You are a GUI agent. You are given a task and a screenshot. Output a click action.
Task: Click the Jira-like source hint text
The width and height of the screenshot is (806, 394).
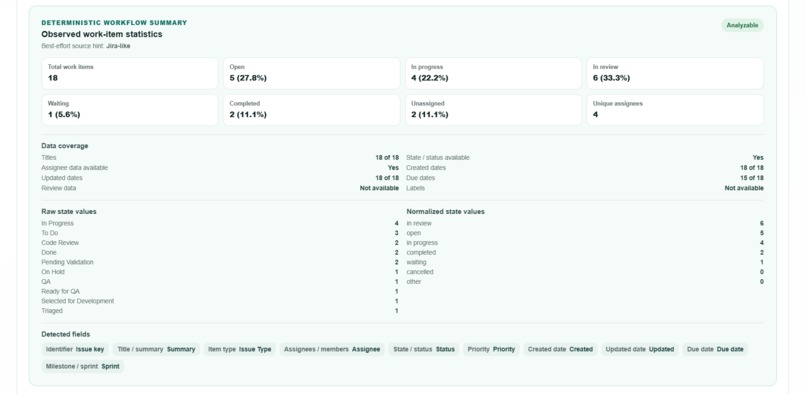coord(118,46)
